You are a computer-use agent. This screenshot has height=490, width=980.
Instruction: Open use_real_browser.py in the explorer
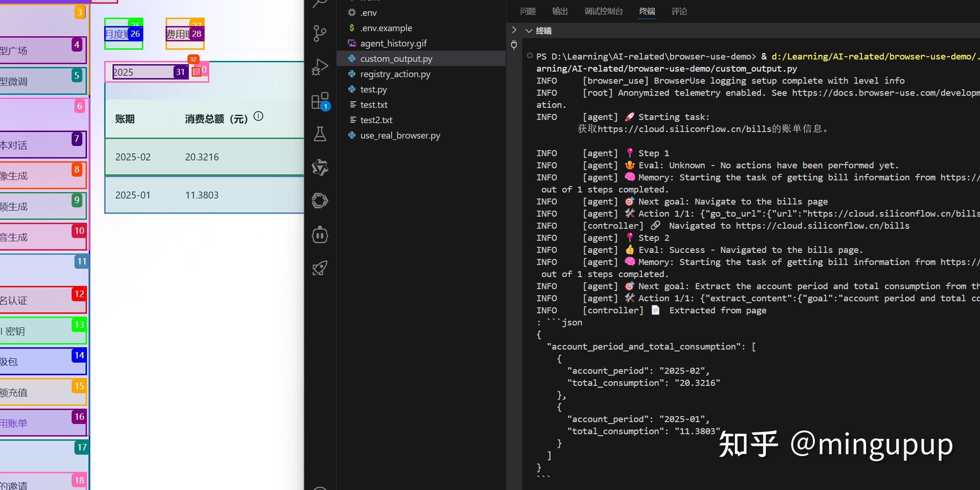pos(421,135)
